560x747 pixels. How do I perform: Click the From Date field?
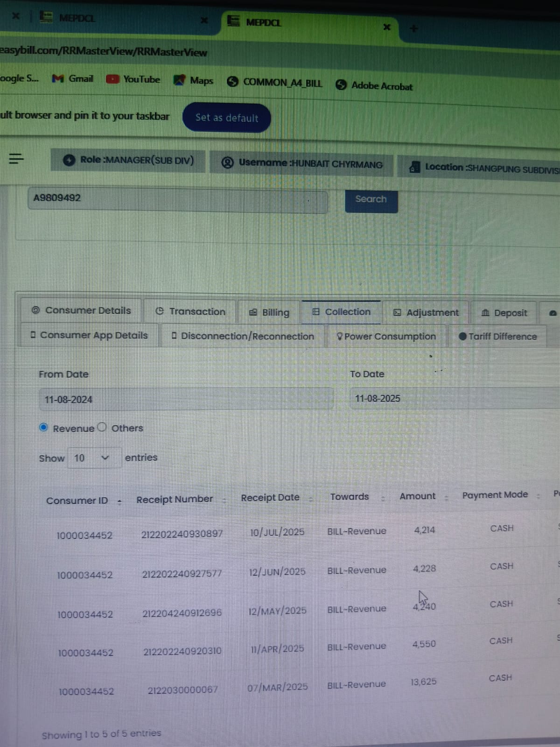(x=186, y=400)
